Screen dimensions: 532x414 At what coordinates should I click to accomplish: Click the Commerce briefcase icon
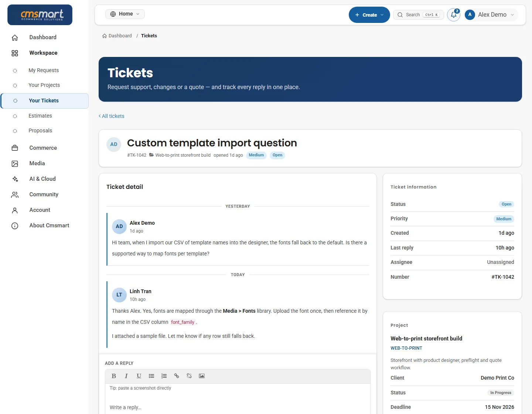point(15,148)
